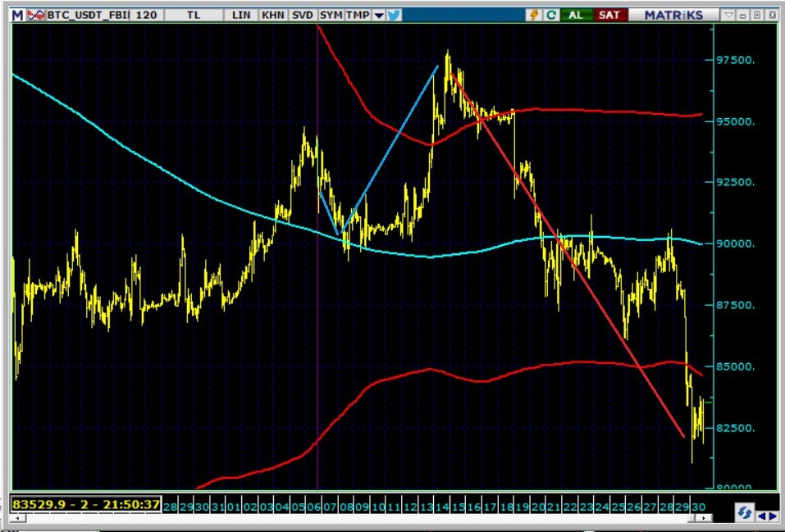
Task: Toggle the SVD option
Action: [303, 15]
